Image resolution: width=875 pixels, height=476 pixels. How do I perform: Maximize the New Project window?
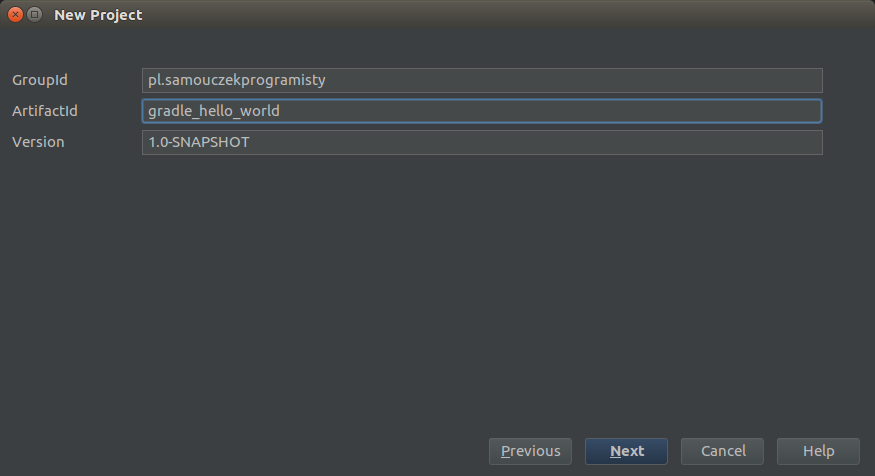35,15
